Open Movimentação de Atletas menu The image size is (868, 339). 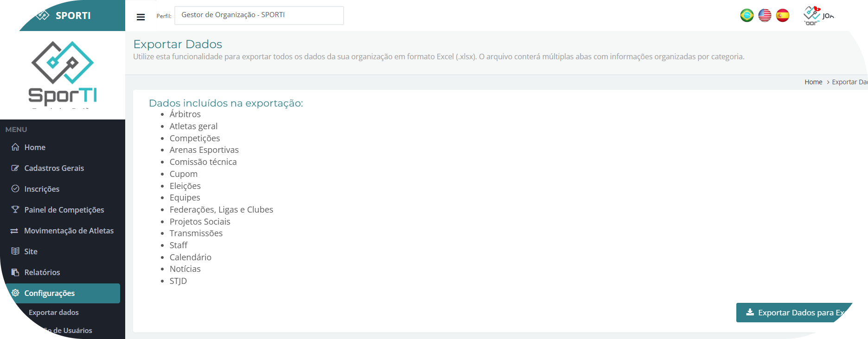point(69,231)
